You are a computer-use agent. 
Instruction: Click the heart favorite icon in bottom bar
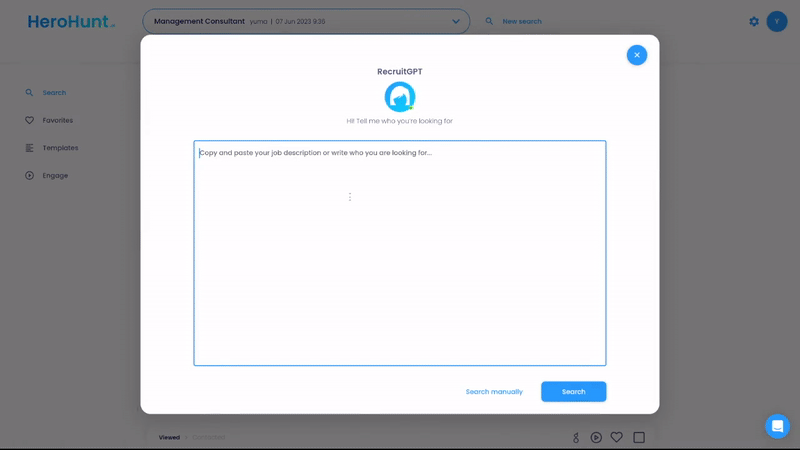coord(617,437)
